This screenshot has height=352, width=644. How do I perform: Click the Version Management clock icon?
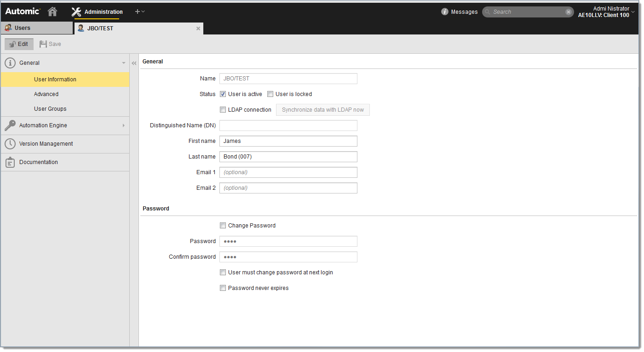(10, 144)
